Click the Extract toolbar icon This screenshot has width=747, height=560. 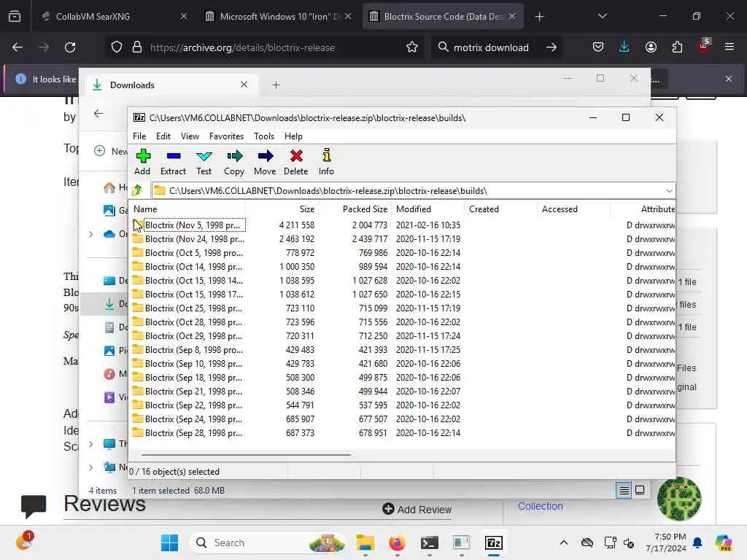[x=173, y=162]
